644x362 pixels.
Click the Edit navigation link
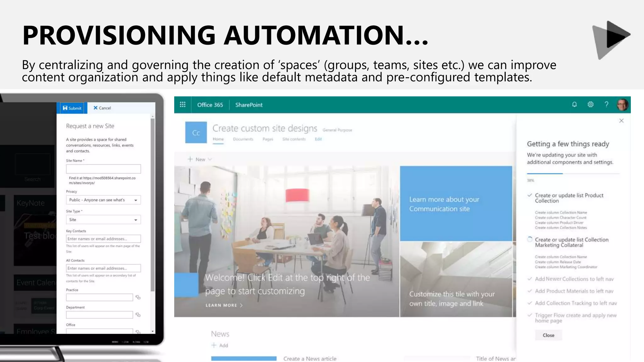pos(318,139)
